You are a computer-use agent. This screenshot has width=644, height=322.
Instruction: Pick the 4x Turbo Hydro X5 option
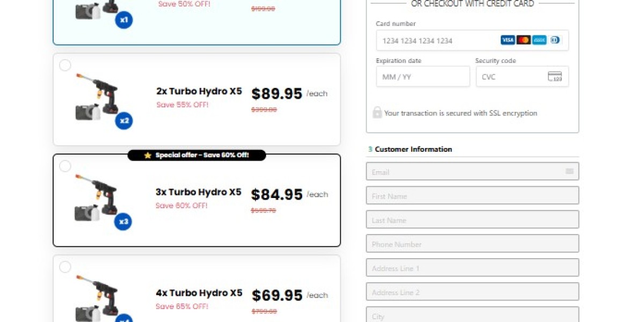click(x=65, y=267)
